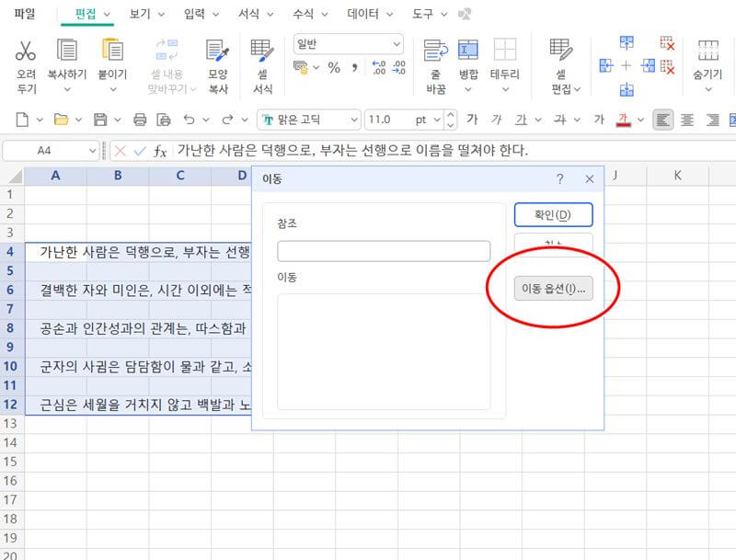The image size is (736, 560).
Task: Click the font color 가 red swatch
Action: coord(623,120)
